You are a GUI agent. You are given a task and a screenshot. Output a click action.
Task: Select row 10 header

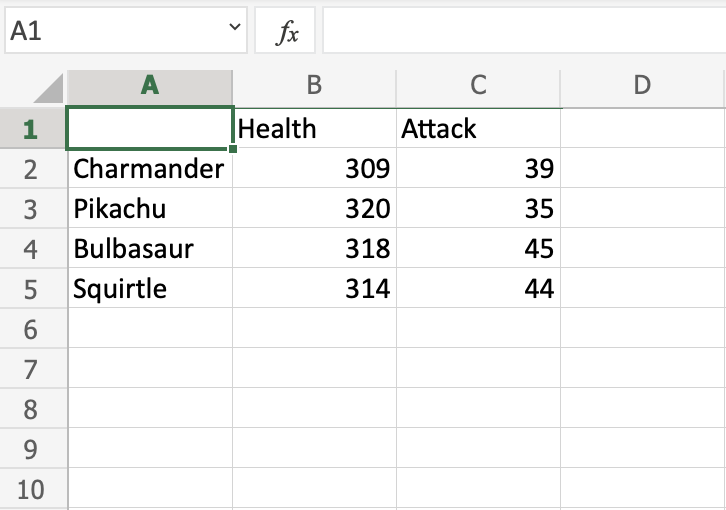coord(30,490)
